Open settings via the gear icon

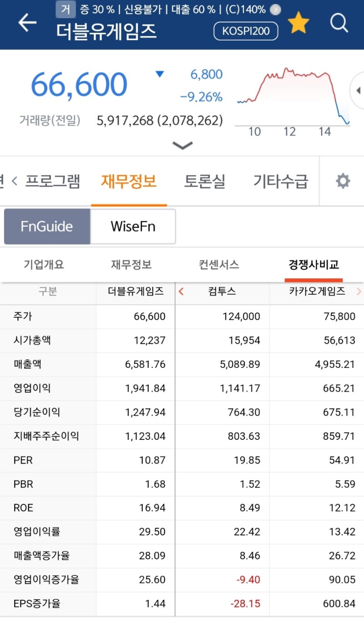(x=343, y=181)
